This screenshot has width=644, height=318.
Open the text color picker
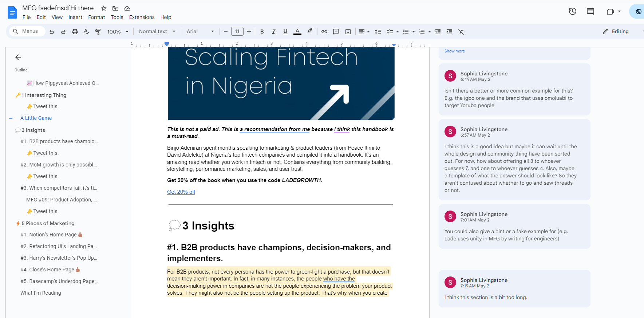297,32
